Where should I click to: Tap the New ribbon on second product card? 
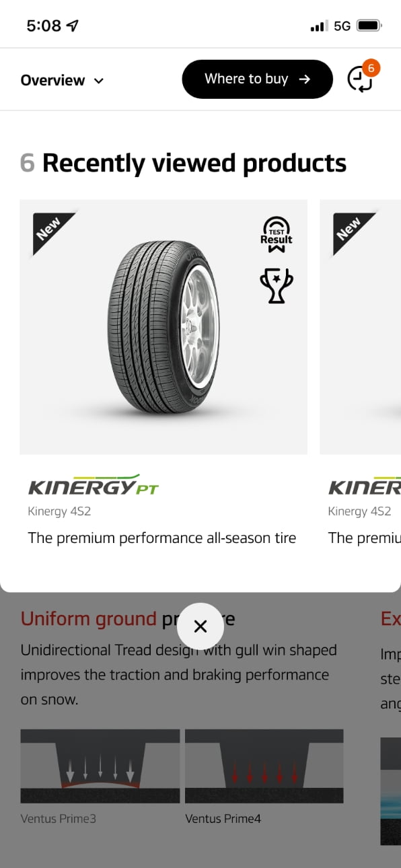pyautogui.click(x=350, y=229)
